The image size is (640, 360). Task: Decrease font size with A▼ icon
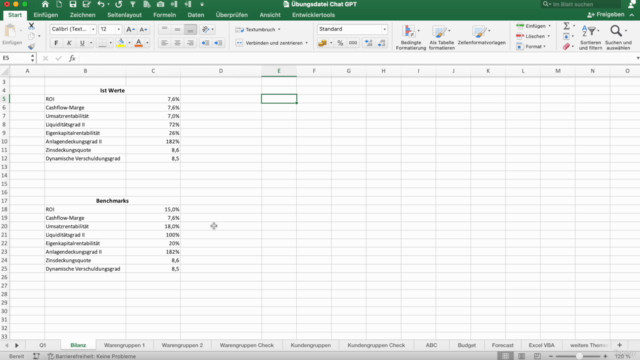(x=143, y=29)
